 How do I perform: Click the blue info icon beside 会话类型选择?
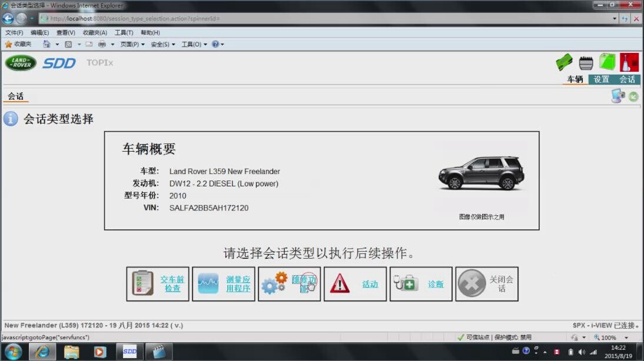pyautogui.click(x=11, y=119)
